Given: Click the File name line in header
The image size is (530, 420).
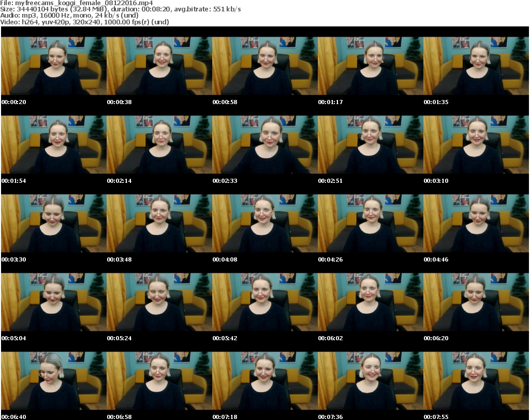Looking at the screenshot, I should tap(77, 3).
